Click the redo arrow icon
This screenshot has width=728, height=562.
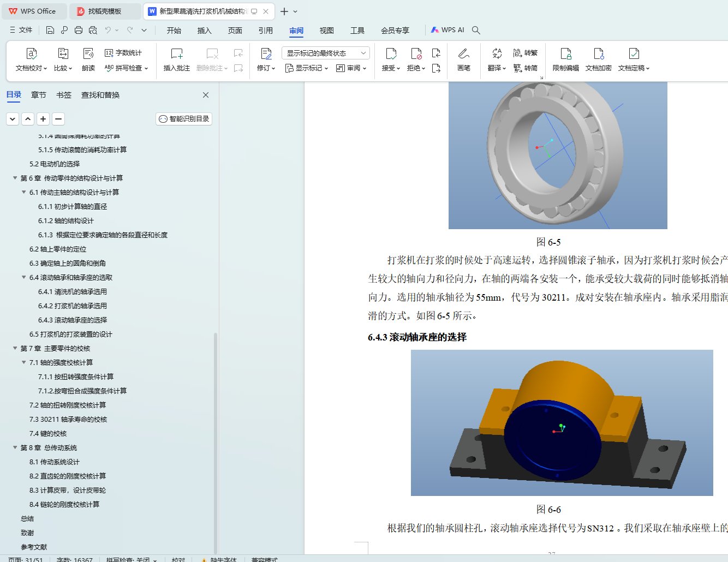coord(130,30)
